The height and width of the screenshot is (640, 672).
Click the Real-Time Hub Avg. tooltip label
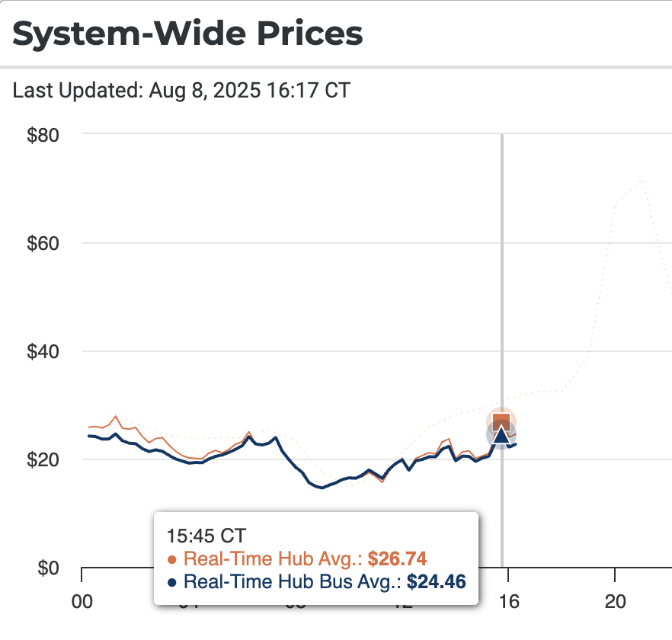(x=273, y=558)
